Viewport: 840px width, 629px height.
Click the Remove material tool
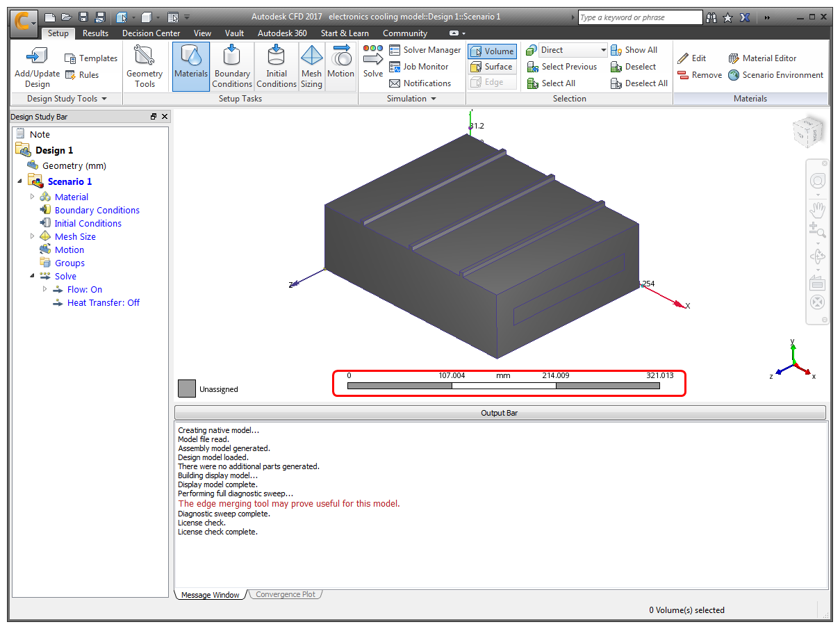(700, 75)
